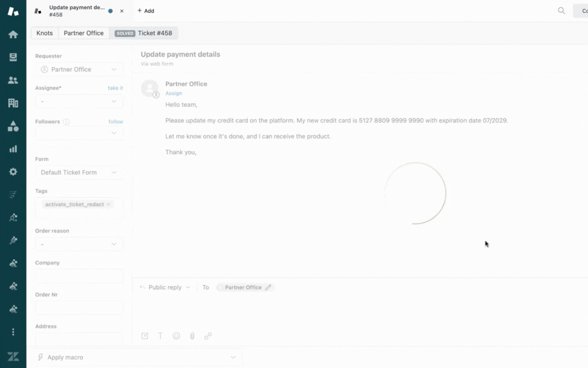Open the Assignee dropdown

click(79, 102)
